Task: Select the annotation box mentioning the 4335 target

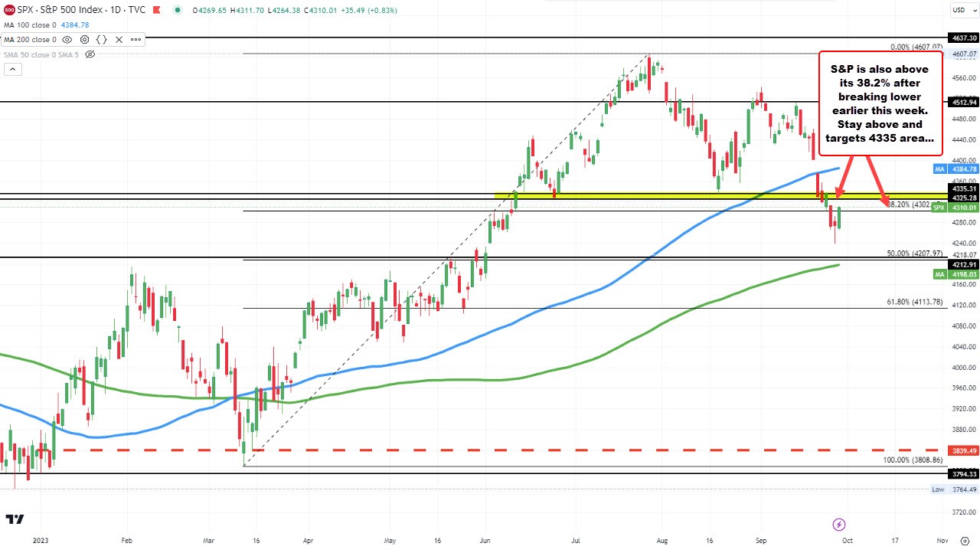Action: tap(880, 104)
